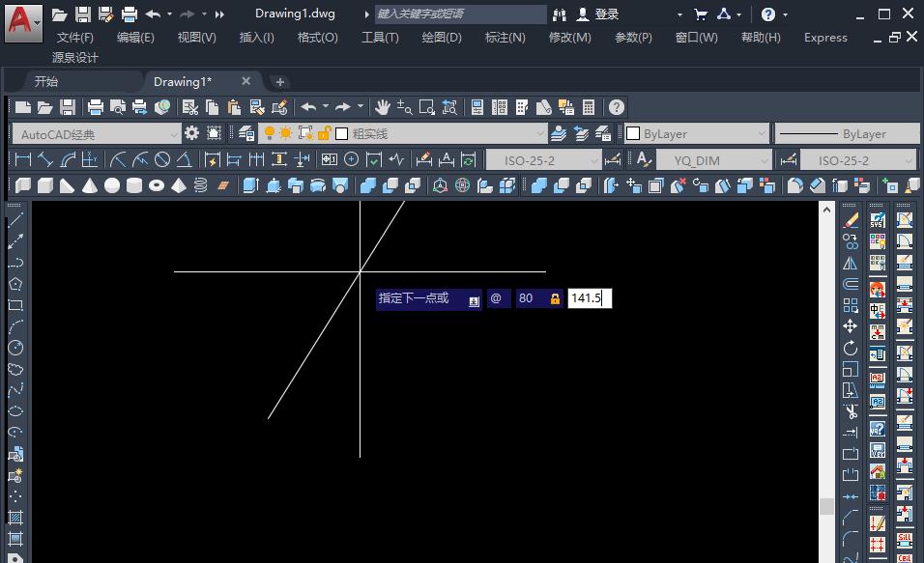Expand the AutoCAD经典 workspace dropdown
Image resolution: width=924 pixels, height=563 pixels.
click(174, 134)
